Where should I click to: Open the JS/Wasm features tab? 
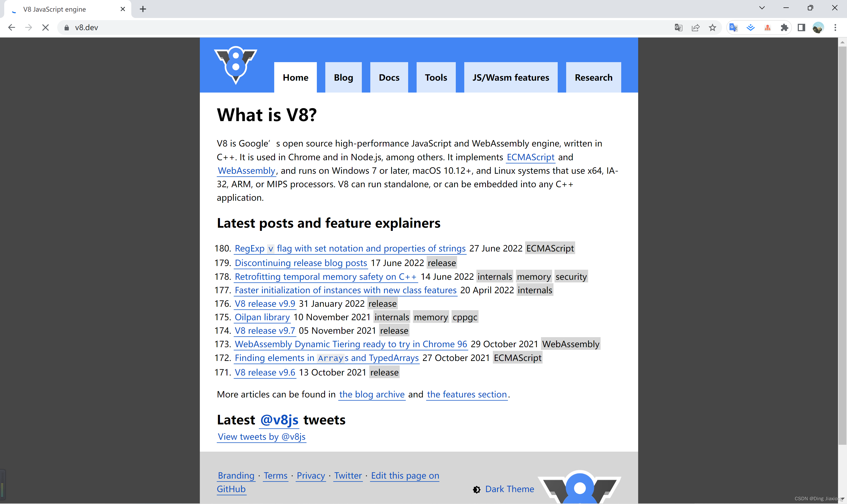click(510, 77)
